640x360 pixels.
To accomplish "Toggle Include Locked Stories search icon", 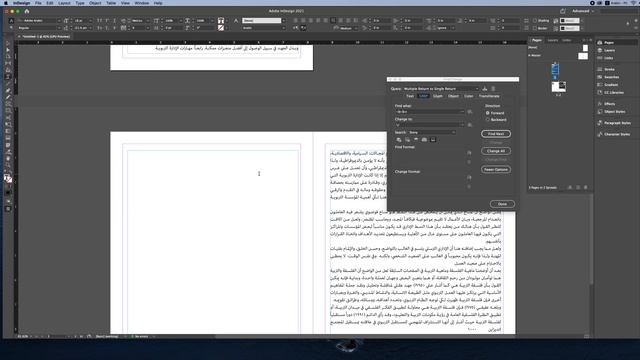I will [x=407, y=140].
